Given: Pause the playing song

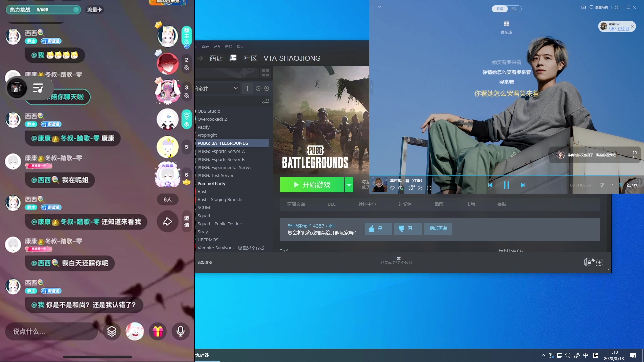Looking at the screenshot, I should click(x=506, y=185).
